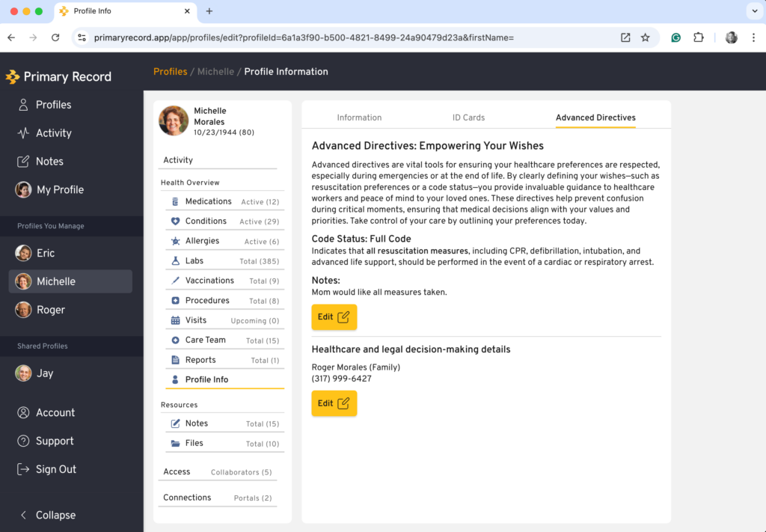This screenshot has width=766, height=532.
Task: Open Jay's shared profile
Action: (x=70, y=373)
